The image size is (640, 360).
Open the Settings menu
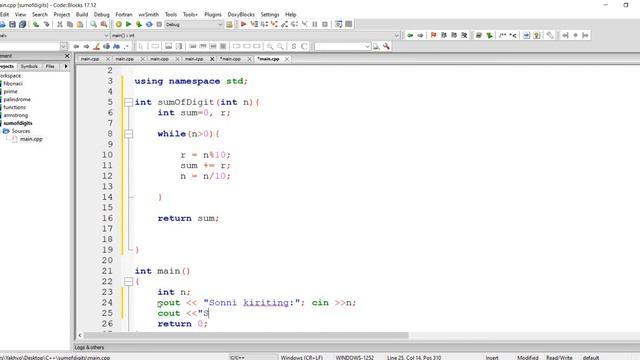(x=270, y=14)
